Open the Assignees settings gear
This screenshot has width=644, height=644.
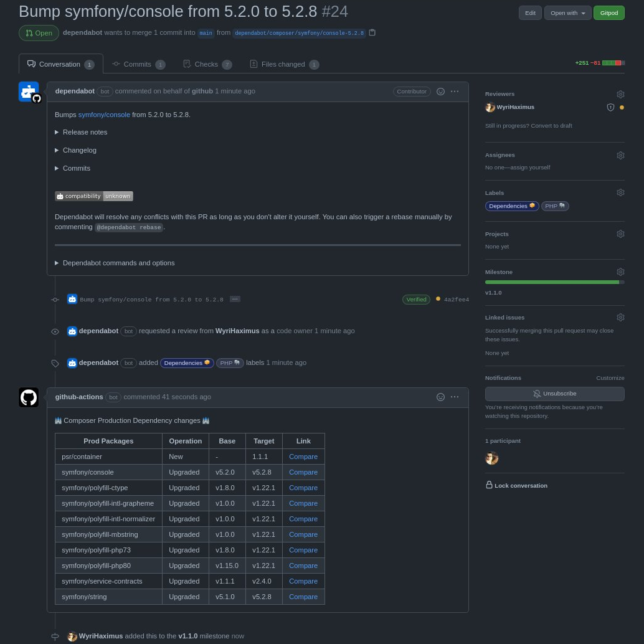pos(620,155)
